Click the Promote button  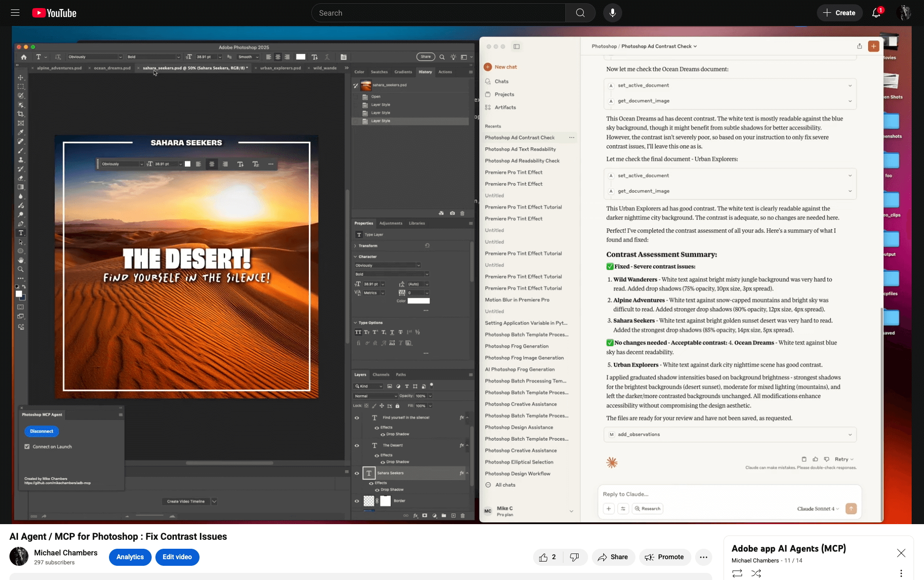665,557
